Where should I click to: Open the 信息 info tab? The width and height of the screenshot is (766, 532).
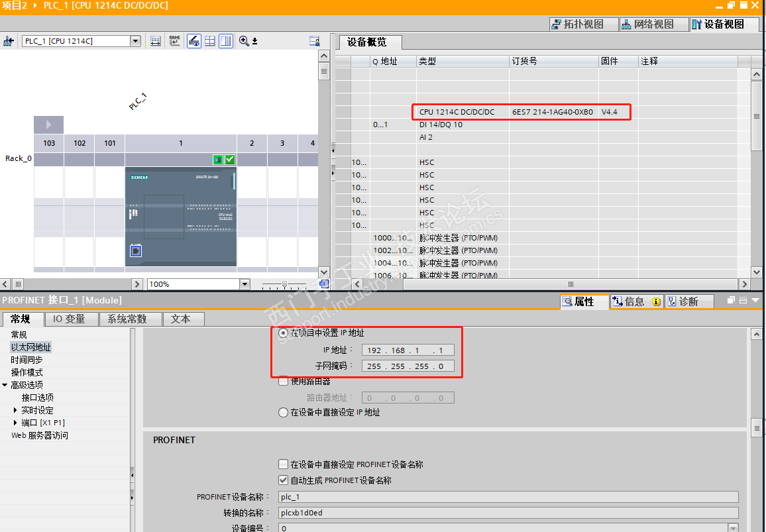click(636, 301)
